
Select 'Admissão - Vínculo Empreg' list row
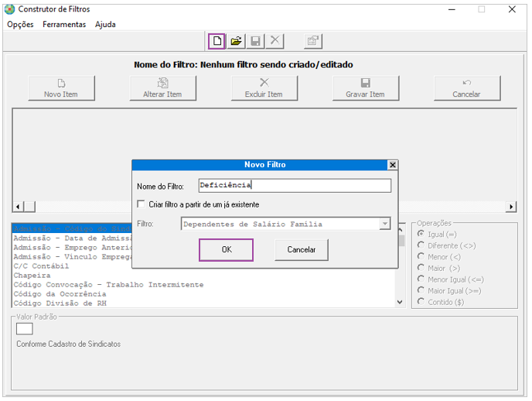coord(72,257)
